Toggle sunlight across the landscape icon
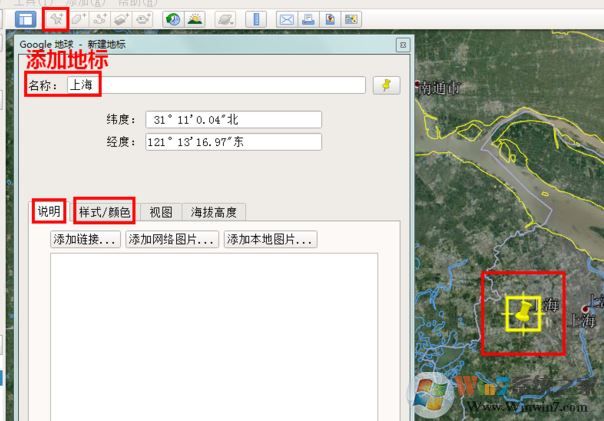Image resolution: width=604 pixels, height=421 pixels. pyautogui.click(x=195, y=19)
